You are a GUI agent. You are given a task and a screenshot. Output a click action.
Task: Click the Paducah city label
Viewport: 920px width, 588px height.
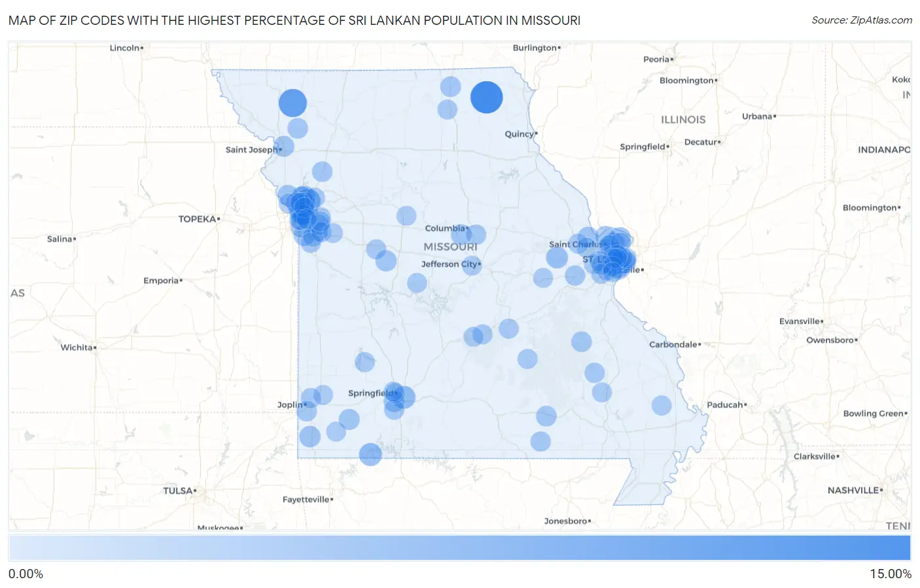pos(725,405)
